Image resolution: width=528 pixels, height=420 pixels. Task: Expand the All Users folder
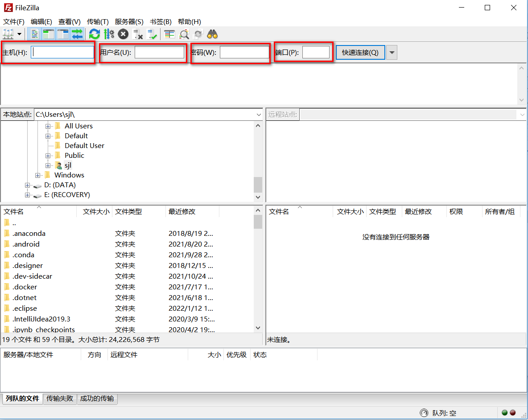[x=48, y=127]
